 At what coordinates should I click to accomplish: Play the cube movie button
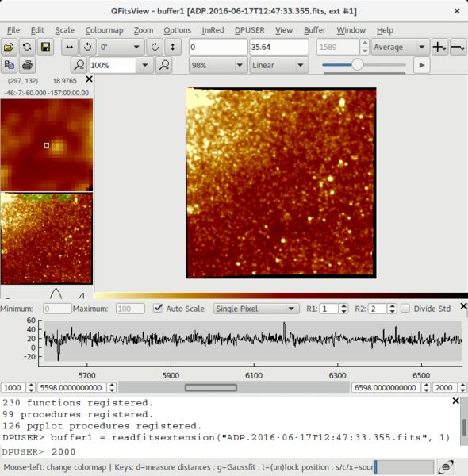(421, 65)
